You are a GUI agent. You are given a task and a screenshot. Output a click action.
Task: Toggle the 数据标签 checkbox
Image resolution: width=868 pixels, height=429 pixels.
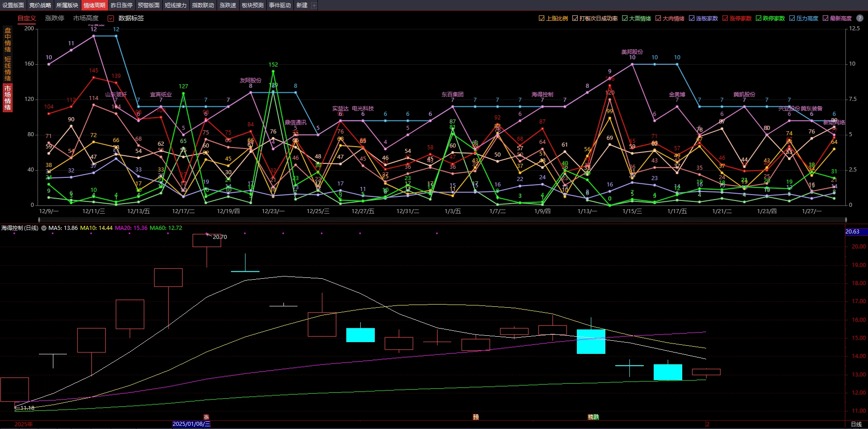click(x=111, y=19)
